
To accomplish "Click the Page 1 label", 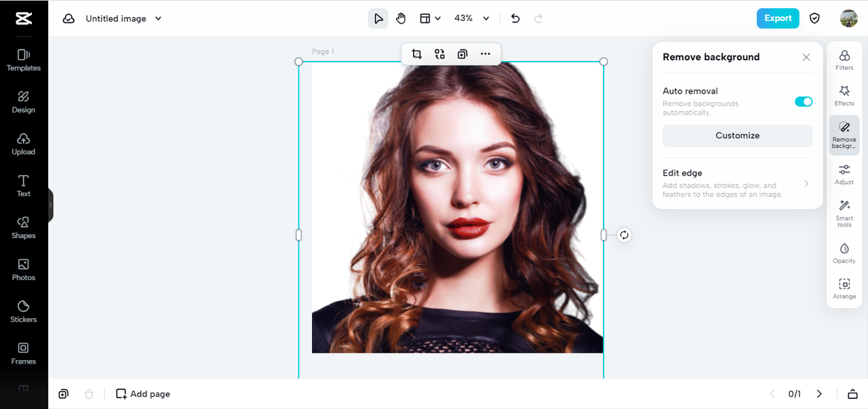I will [323, 52].
